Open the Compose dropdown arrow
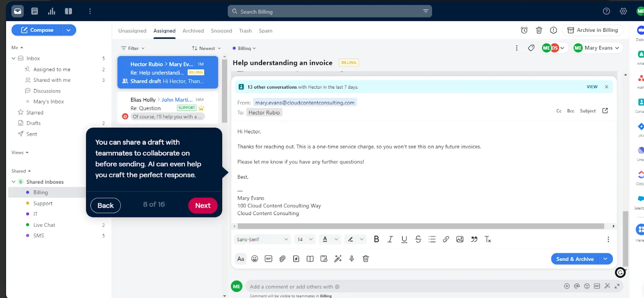Image resolution: width=644 pixels, height=298 pixels. pos(69,30)
